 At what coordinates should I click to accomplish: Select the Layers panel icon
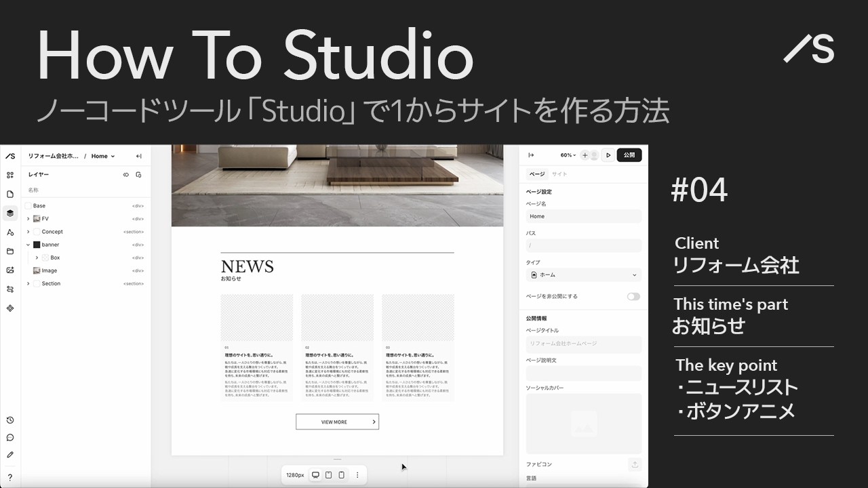(x=10, y=213)
